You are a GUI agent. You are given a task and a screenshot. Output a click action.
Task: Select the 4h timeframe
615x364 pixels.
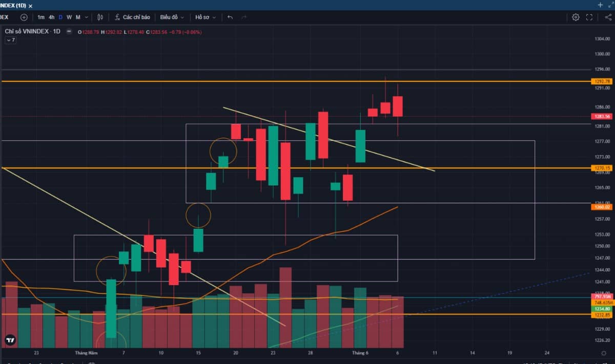point(52,17)
